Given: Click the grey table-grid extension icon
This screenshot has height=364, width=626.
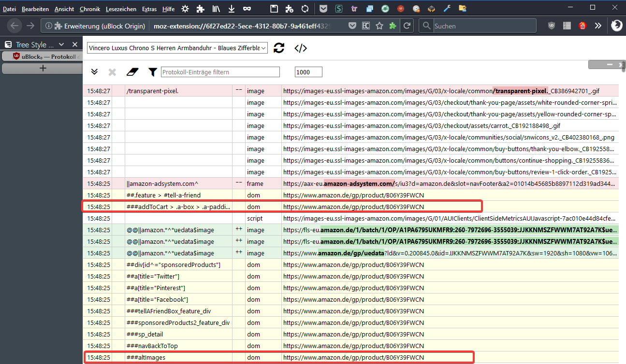Looking at the screenshot, I should tap(567, 26).
